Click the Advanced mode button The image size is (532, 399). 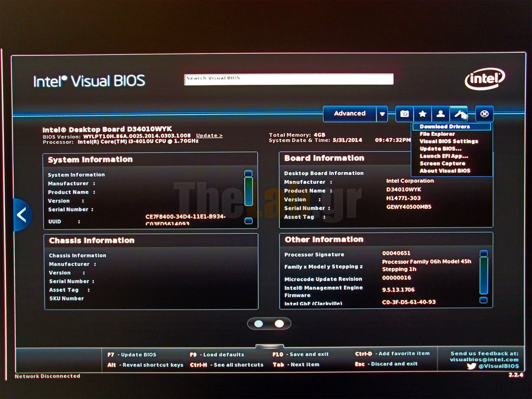pyautogui.click(x=350, y=114)
